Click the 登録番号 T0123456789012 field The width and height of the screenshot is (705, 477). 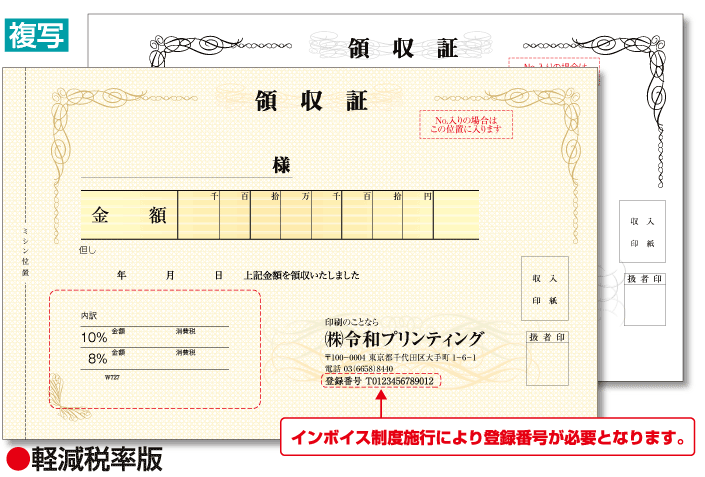(380, 381)
